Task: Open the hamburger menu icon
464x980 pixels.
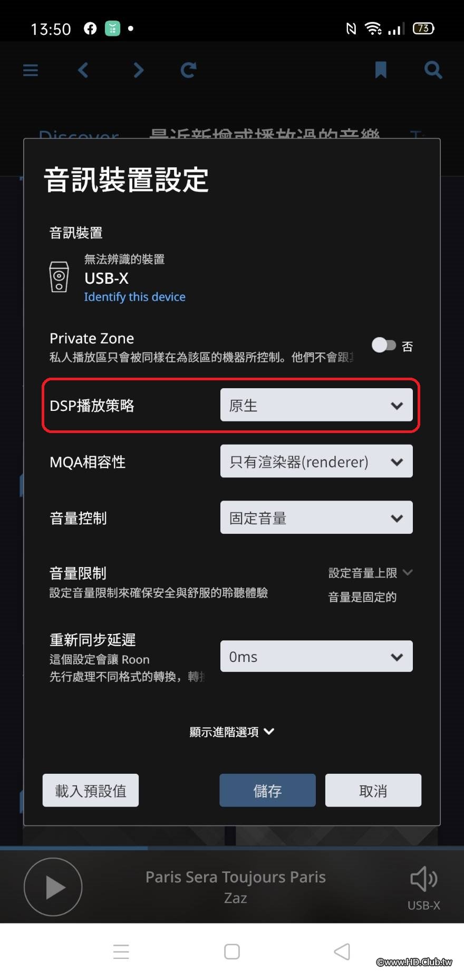Action: click(31, 70)
